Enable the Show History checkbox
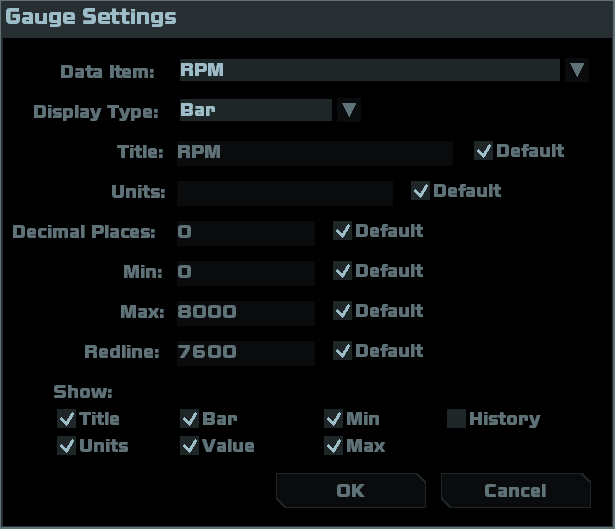 point(456,419)
